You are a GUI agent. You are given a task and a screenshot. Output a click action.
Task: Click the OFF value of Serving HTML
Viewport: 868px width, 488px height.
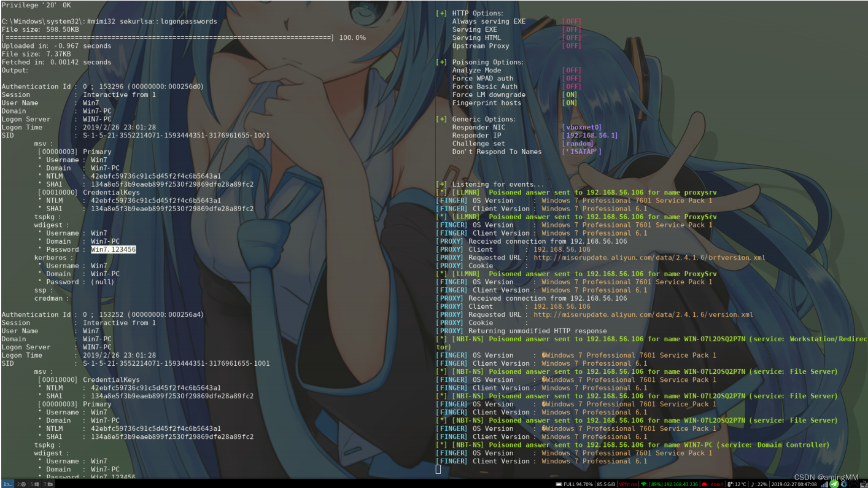[x=572, y=37]
